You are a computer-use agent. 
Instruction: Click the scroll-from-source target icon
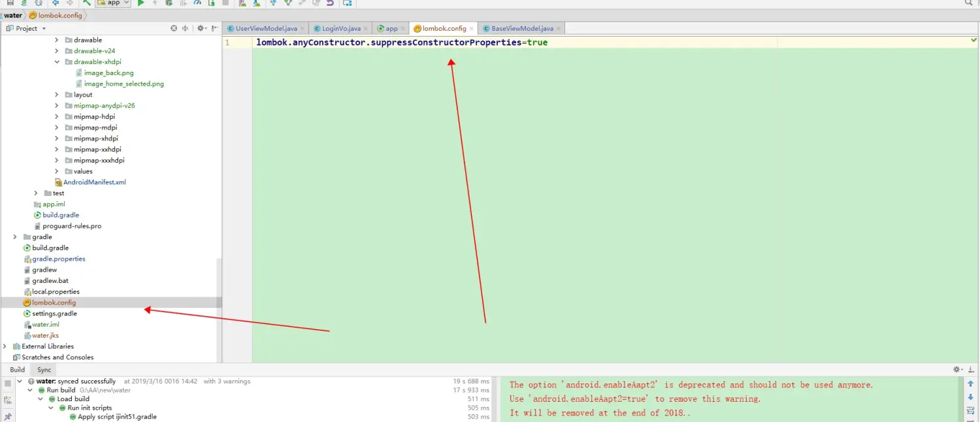(174, 28)
